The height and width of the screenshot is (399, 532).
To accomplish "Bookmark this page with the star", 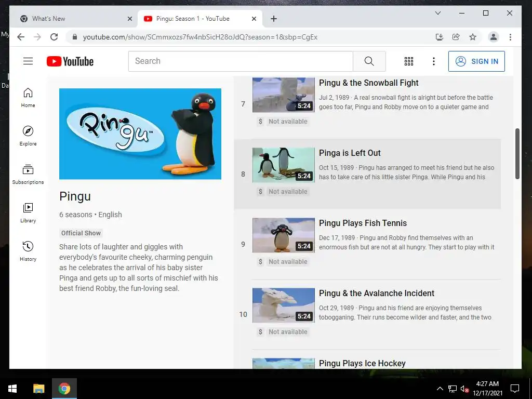I will pos(473,37).
